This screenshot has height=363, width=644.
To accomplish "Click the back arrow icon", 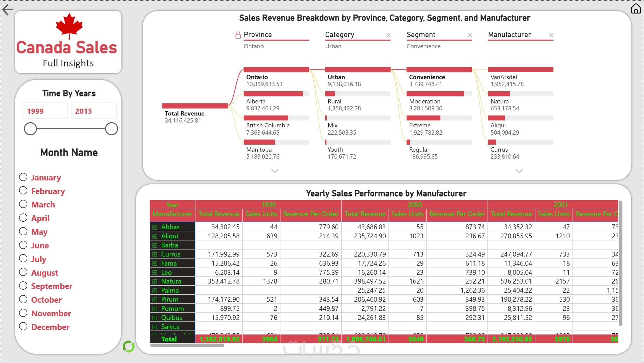I will point(8,10).
